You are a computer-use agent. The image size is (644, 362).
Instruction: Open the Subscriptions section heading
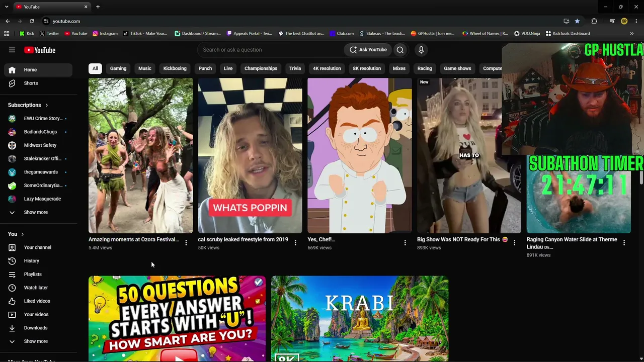[x=28, y=105]
